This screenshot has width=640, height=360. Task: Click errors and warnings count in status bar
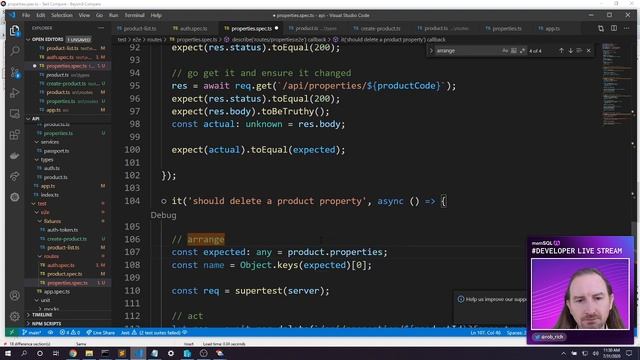point(70,332)
